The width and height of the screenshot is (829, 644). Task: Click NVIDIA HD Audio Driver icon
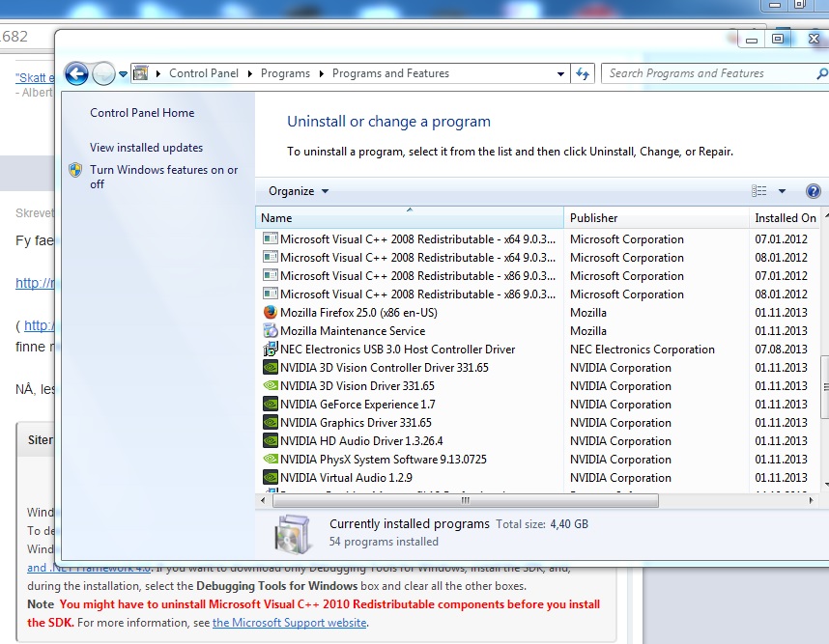pos(271,440)
